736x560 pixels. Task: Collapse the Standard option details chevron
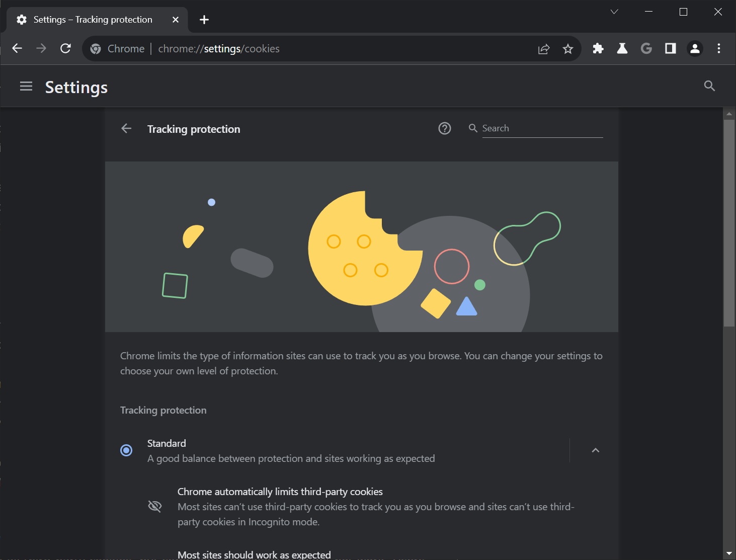point(596,450)
